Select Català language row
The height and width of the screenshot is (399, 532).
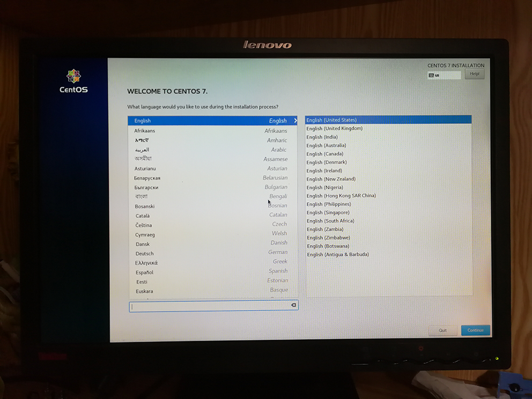[212, 216]
